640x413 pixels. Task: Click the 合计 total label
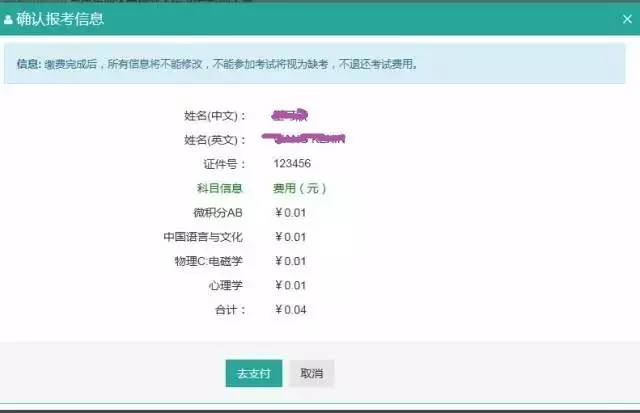click(x=228, y=310)
